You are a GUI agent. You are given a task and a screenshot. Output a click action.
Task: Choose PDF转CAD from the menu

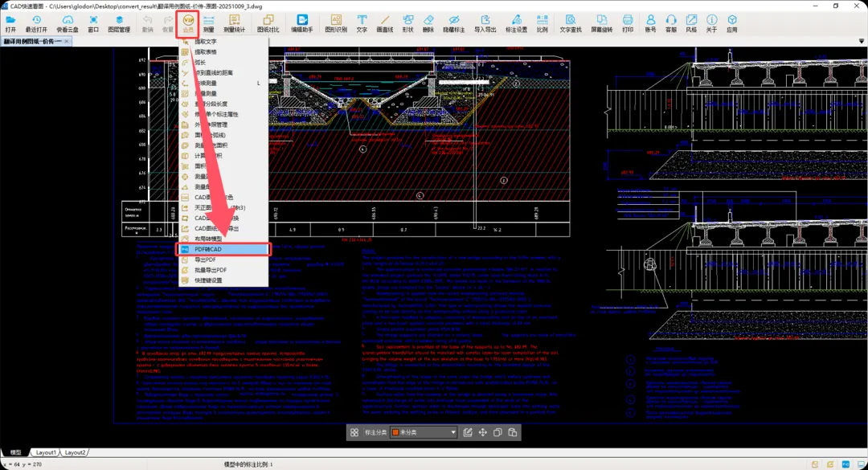208,249
